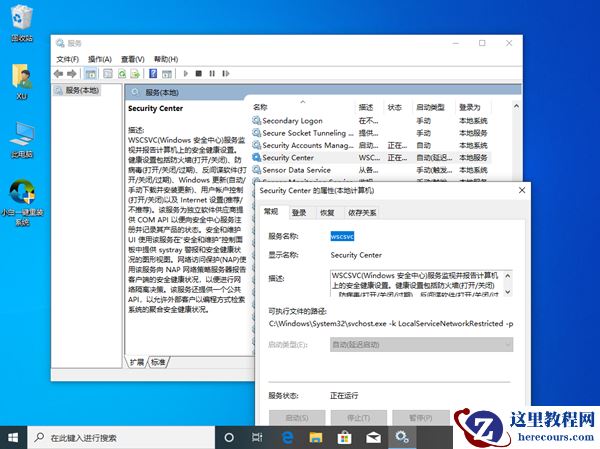Click the Forward arrow in Services toolbar
600x449 pixels.
(72, 73)
